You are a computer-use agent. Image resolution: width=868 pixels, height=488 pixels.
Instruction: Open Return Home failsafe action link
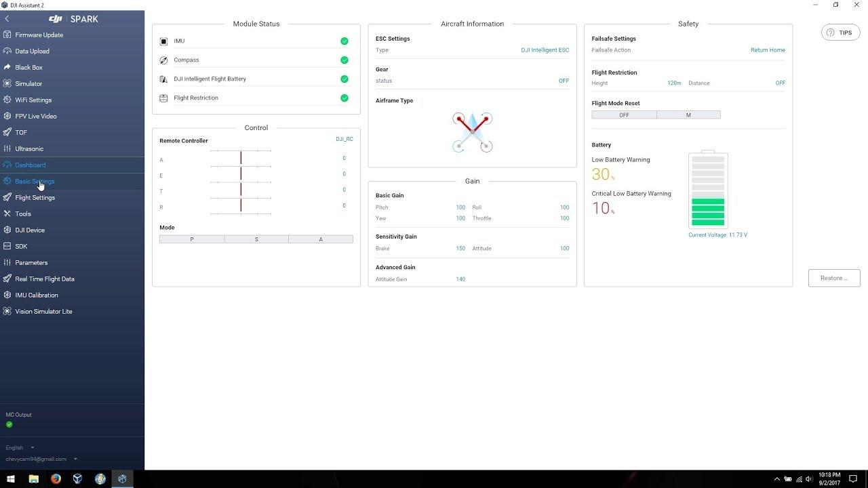[767, 49]
